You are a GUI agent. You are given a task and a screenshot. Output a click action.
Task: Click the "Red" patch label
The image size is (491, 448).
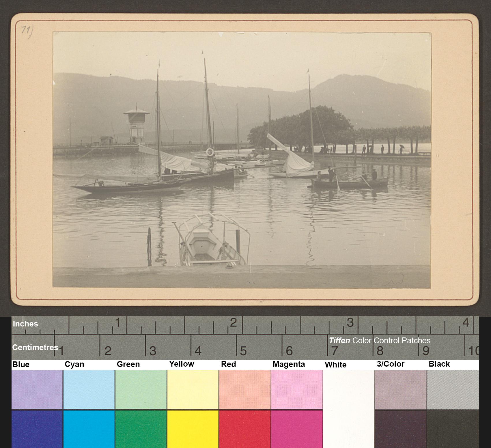point(228,364)
